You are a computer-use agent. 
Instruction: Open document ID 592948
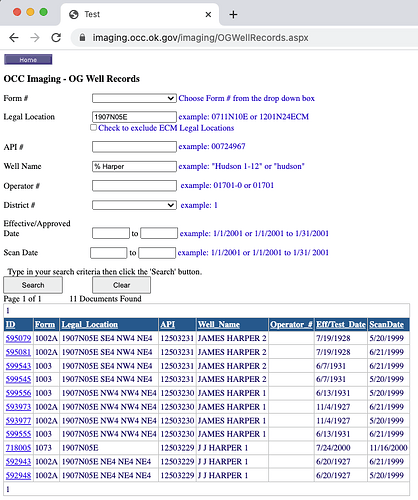click(18, 475)
